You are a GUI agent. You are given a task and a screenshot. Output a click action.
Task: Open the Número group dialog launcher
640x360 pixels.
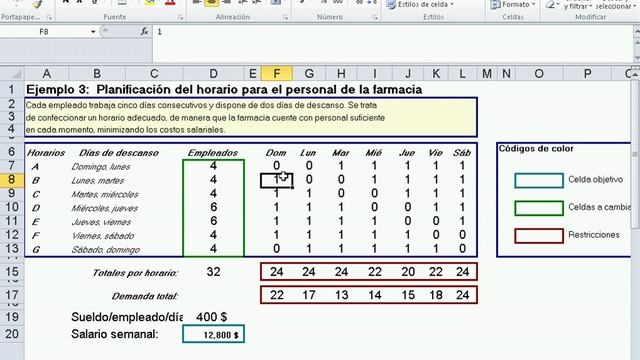pos(375,18)
